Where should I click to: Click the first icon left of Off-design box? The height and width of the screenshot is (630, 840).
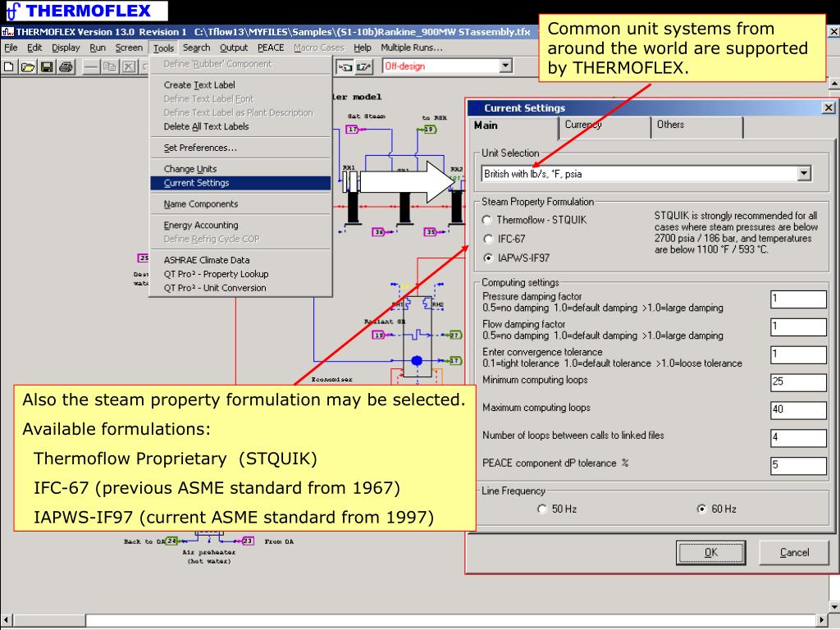pyautogui.click(x=345, y=67)
